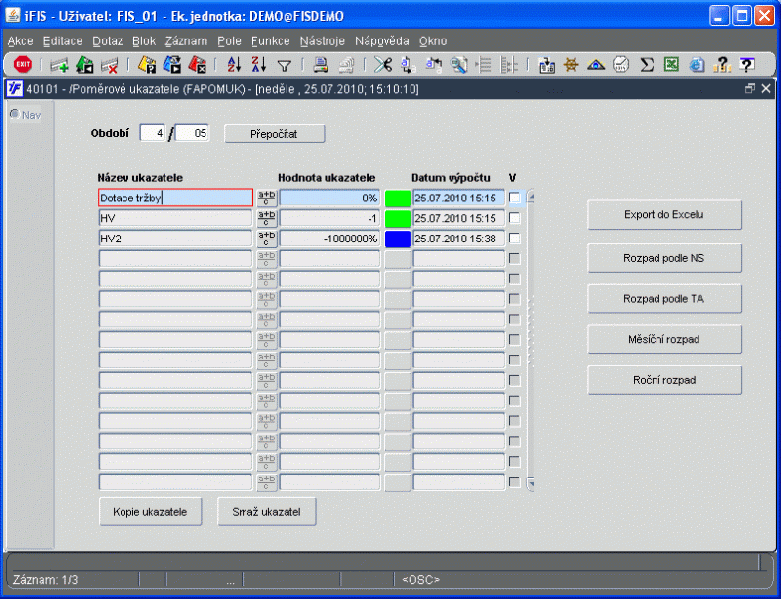Click the blue triangle eye toolbar icon
This screenshot has width=781, height=599.
[x=596, y=65]
